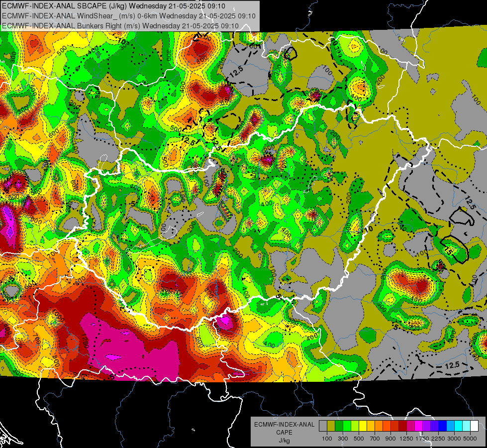Viewport: 487px width, 448px height.
Task: Select the bright magenta legend swatch
Action: click(419, 426)
